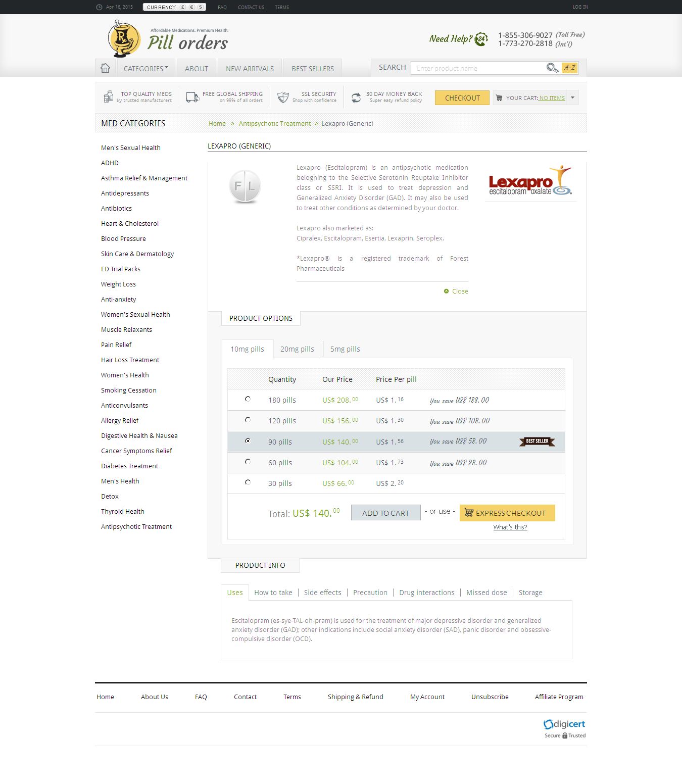Screen dimensions: 682x784
Task: Open the Side effects tab
Action: click(x=323, y=593)
